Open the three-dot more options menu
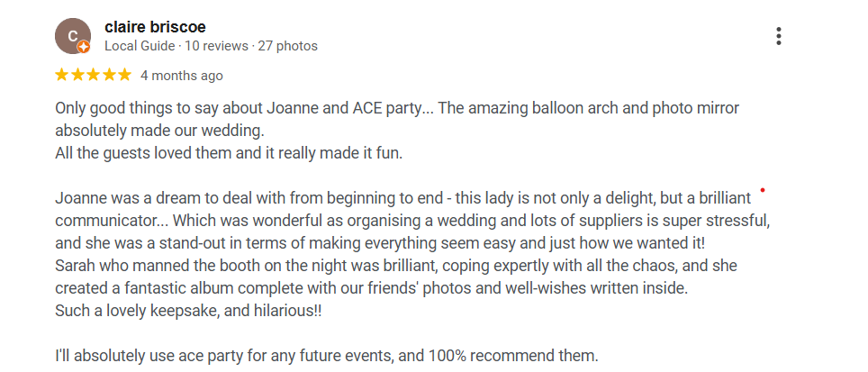868x372 pixels. tap(779, 36)
